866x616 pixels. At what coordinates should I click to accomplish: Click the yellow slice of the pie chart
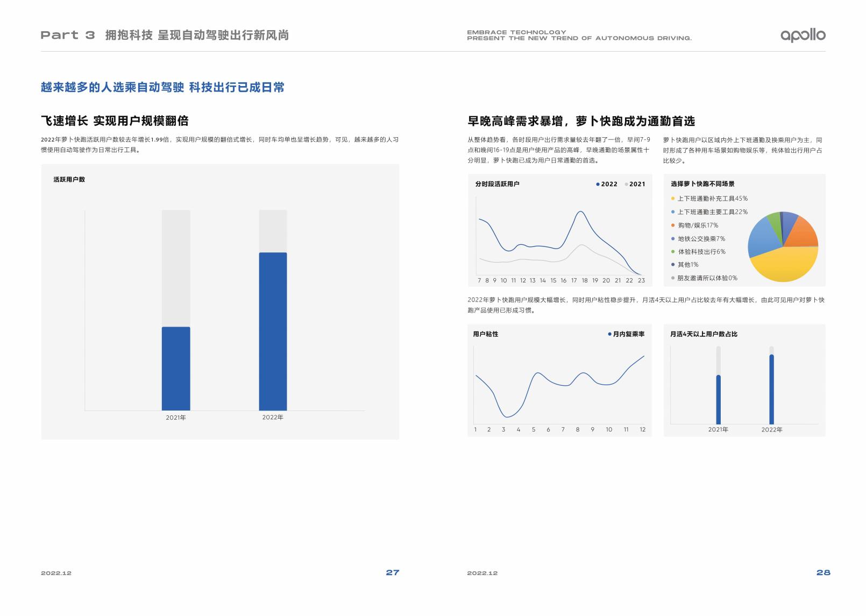point(785,265)
